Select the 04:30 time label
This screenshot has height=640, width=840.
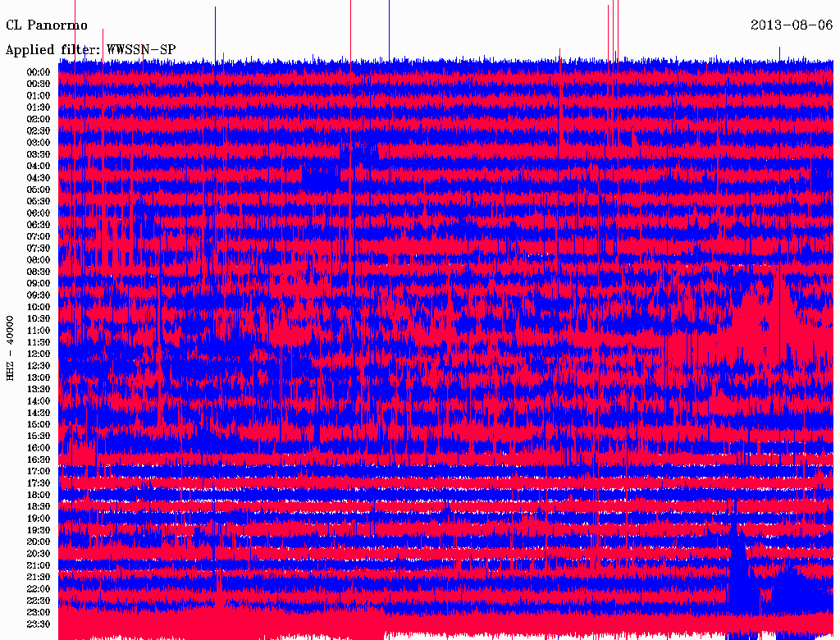39,178
